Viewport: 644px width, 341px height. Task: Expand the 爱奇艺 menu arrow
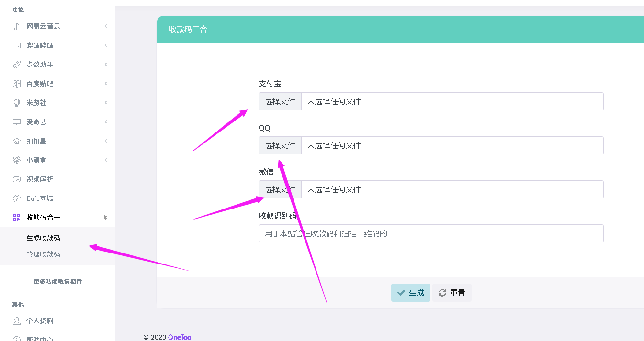[106, 122]
